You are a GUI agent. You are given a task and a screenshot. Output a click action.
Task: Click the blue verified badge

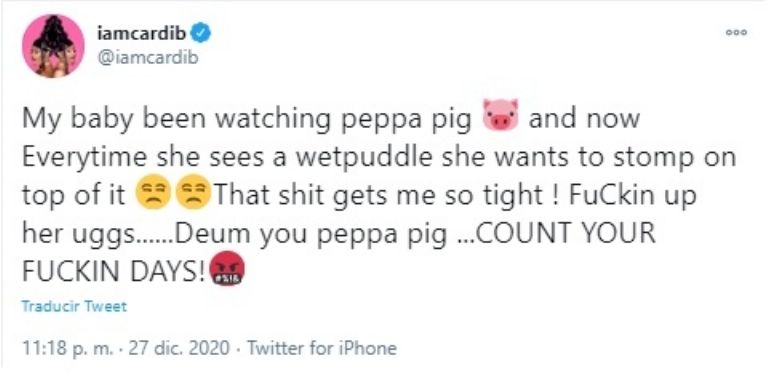[x=203, y=33]
